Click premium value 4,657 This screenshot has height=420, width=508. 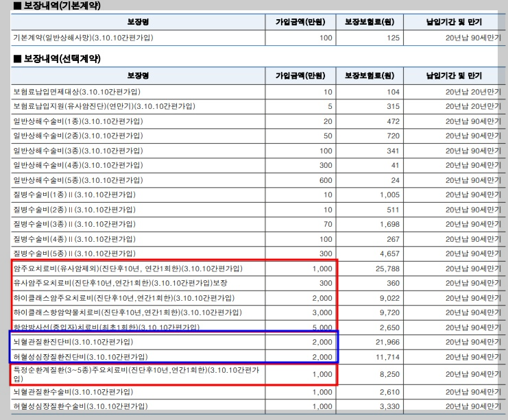pyautogui.click(x=390, y=254)
